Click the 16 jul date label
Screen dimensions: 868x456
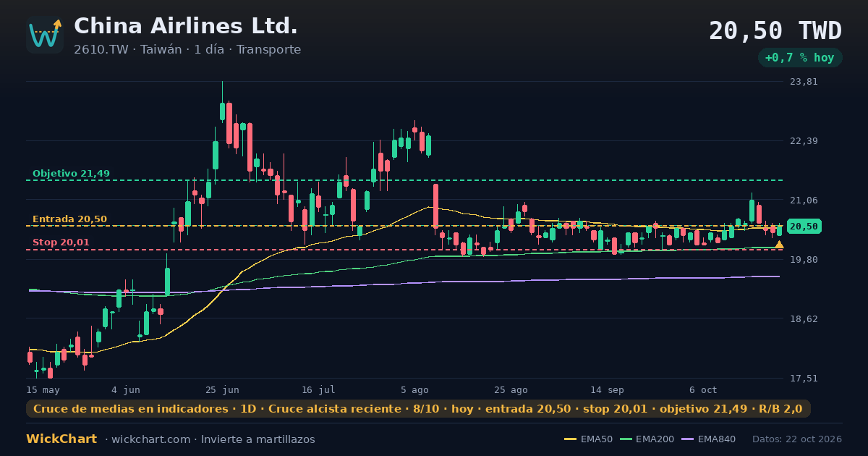click(x=318, y=389)
